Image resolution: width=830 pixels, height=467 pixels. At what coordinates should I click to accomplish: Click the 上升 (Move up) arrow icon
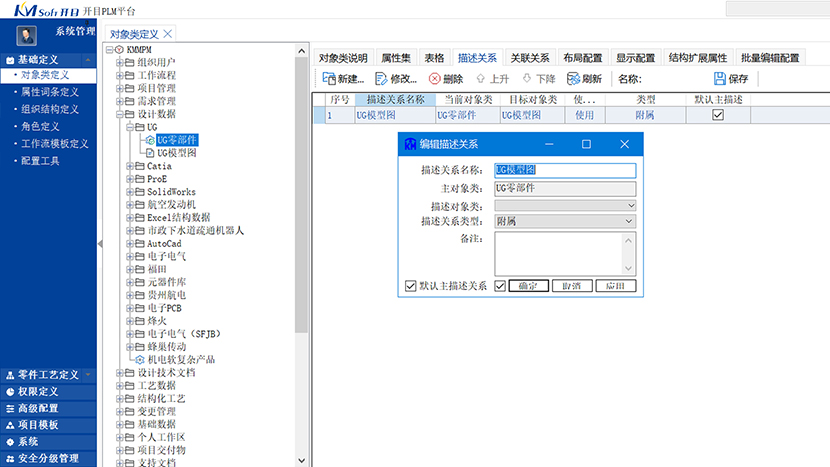[x=481, y=79]
